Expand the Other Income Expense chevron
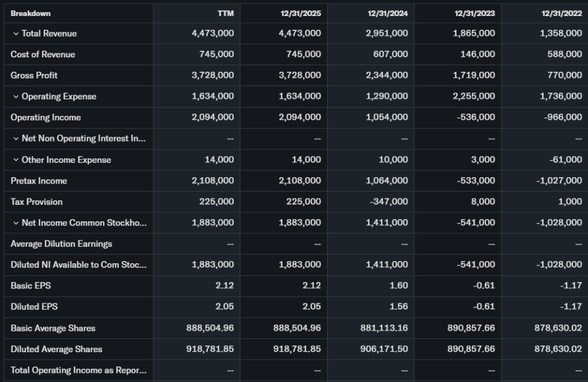Viewport: 588px width, 382px height. 16,160
